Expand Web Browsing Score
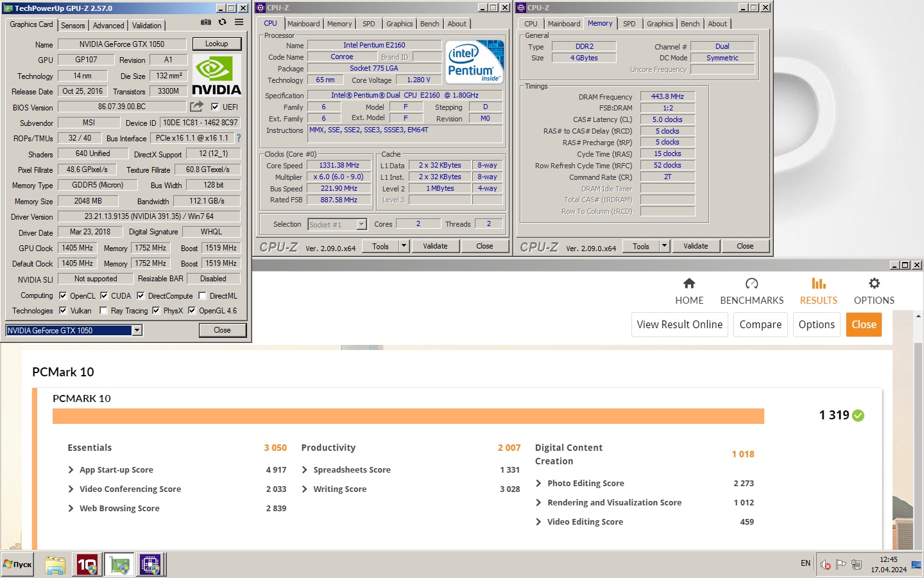The height and width of the screenshot is (578, 924). [x=71, y=509]
